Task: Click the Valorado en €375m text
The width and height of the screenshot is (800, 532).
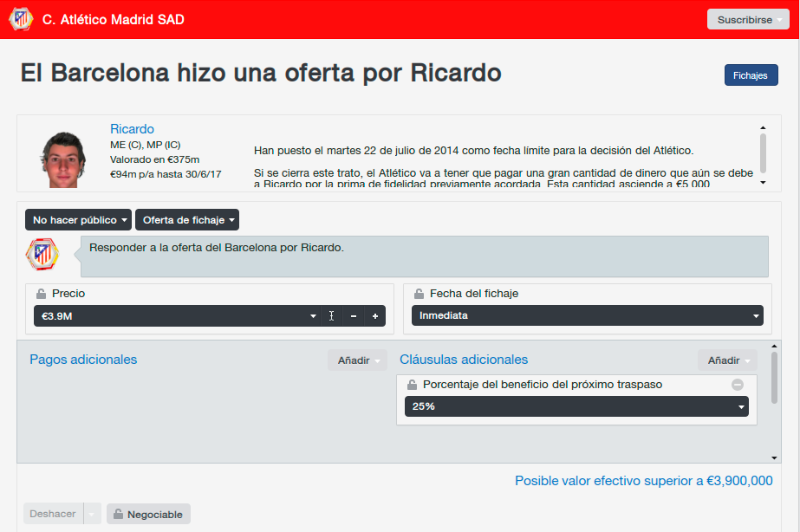Action: pos(154,159)
